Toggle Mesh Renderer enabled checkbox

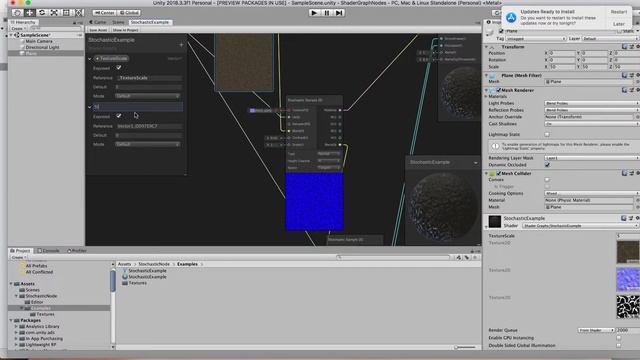coord(498,90)
